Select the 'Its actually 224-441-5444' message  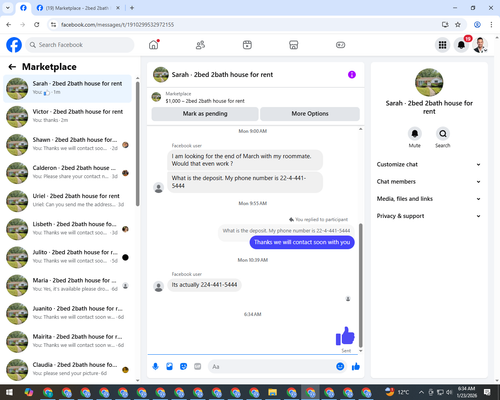204,285
